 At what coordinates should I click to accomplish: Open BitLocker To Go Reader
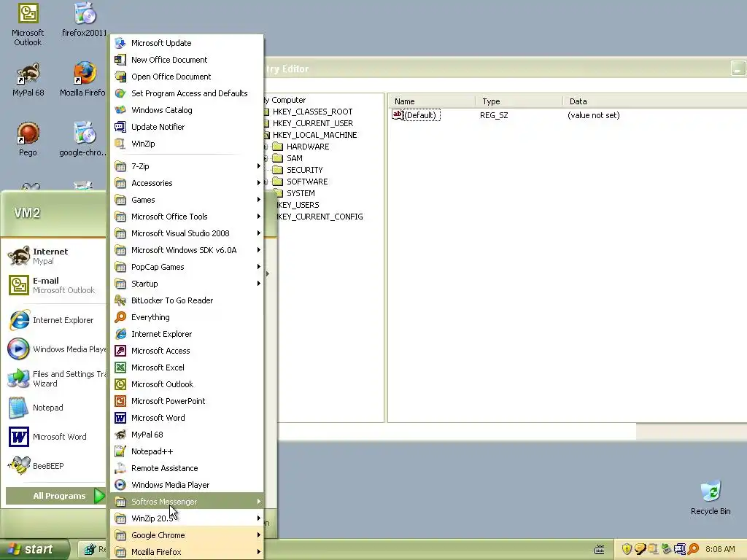tap(187, 300)
